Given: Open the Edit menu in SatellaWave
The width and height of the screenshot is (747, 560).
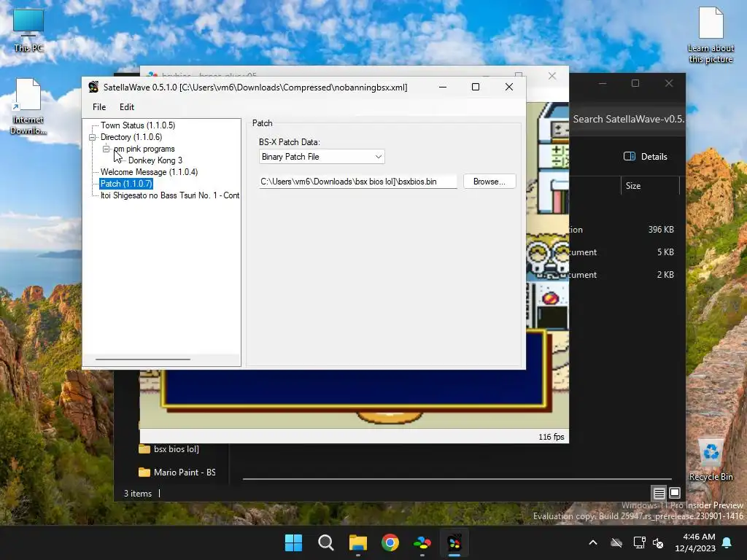Looking at the screenshot, I should pyautogui.click(x=127, y=107).
